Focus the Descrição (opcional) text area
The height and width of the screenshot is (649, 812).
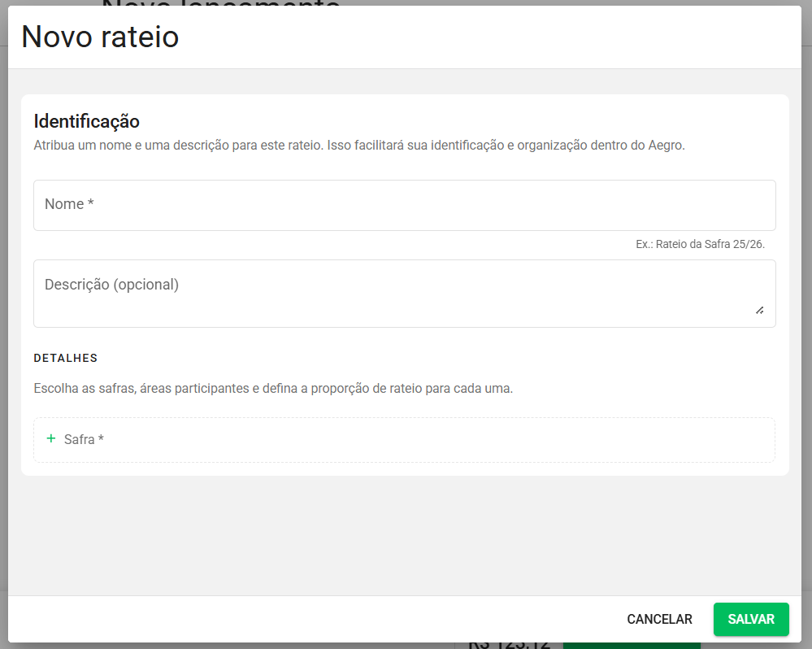tap(405, 293)
